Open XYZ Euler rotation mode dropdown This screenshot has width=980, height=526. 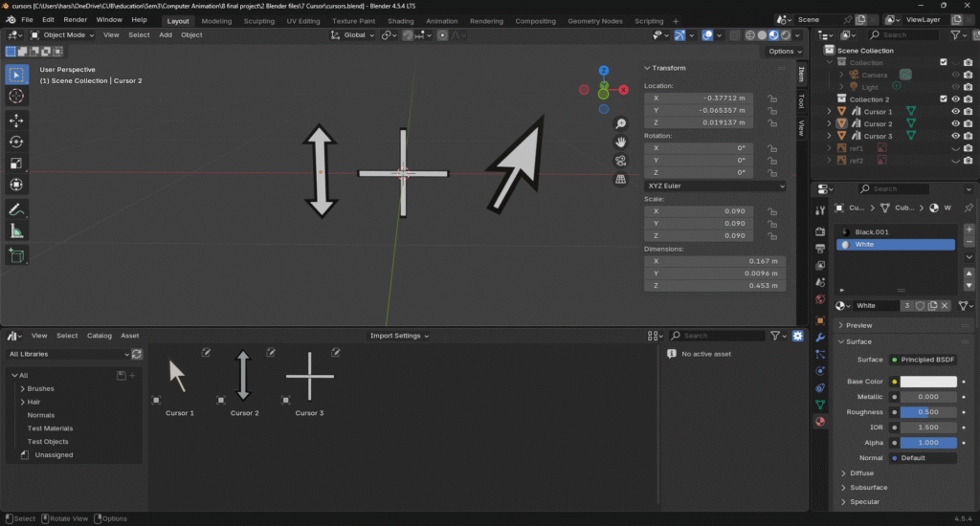715,186
